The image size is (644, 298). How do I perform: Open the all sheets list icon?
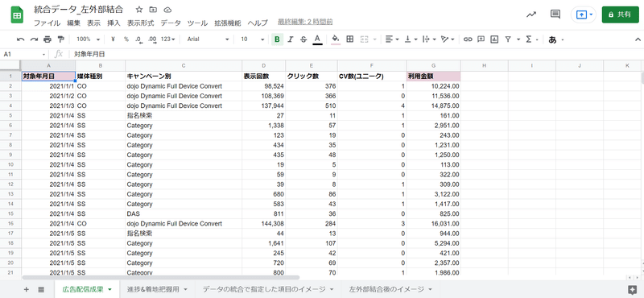pyautogui.click(x=41, y=289)
